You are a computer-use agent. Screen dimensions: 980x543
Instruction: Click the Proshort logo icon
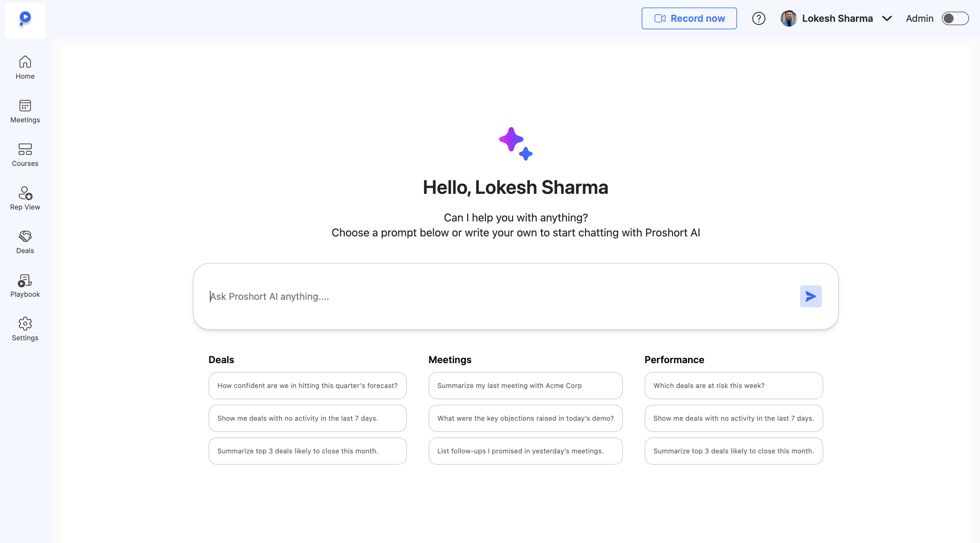coord(25,18)
